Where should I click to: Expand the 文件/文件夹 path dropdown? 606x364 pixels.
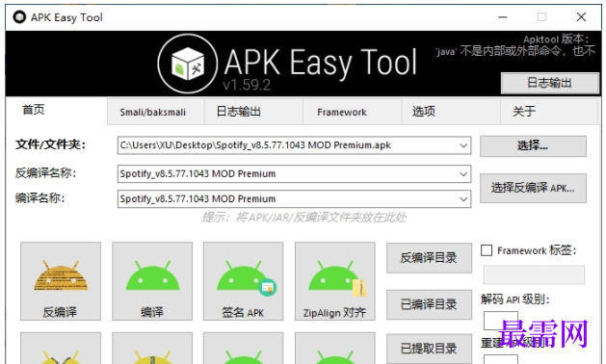coord(463,145)
